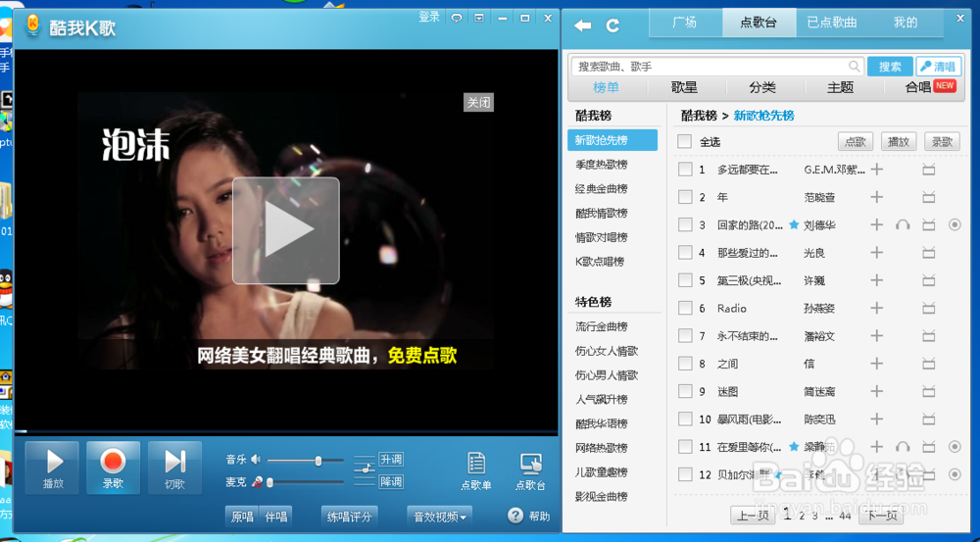Screen dimensions: 980x542
Task: Tick the 全选 select-all checkbox
Action: pos(684,142)
